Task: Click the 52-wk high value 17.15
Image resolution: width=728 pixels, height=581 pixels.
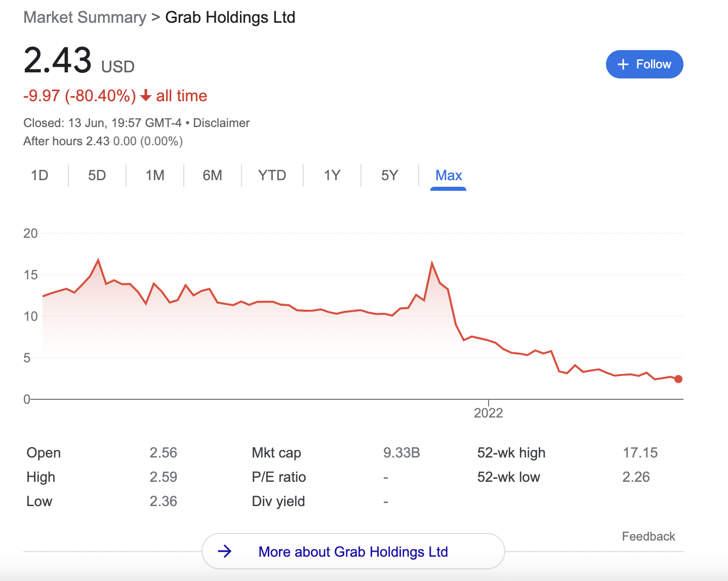Action: (x=640, y=452)
